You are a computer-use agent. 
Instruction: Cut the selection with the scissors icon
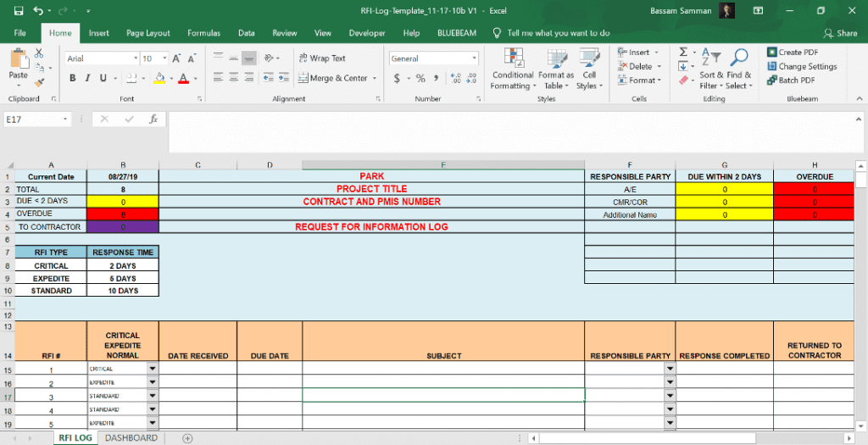[x=39, y=53]
